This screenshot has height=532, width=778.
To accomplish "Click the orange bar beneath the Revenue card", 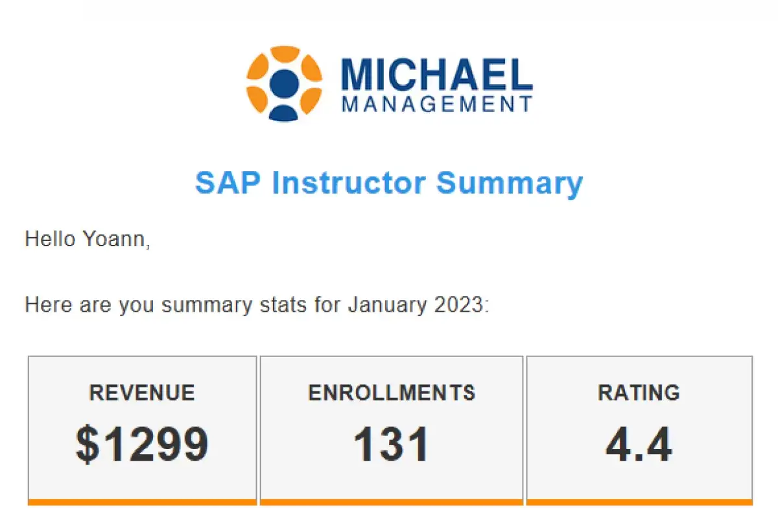I will pyautogui.click(x=142, y=502).
